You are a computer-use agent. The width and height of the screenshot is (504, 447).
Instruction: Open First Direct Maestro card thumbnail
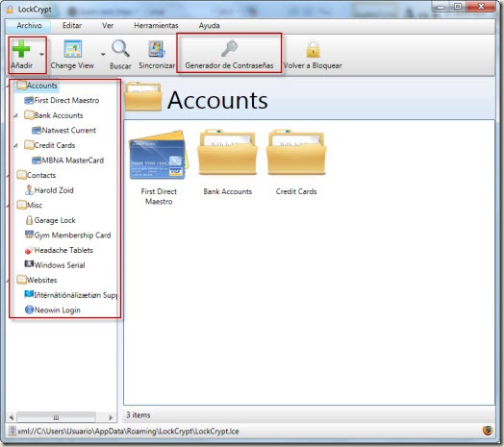tap(159, 155)
